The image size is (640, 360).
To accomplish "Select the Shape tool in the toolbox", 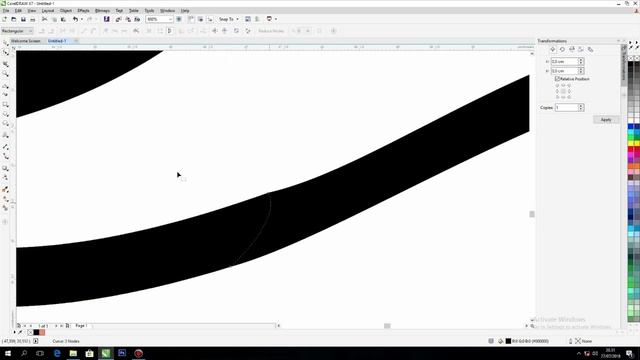I will 6,53.
